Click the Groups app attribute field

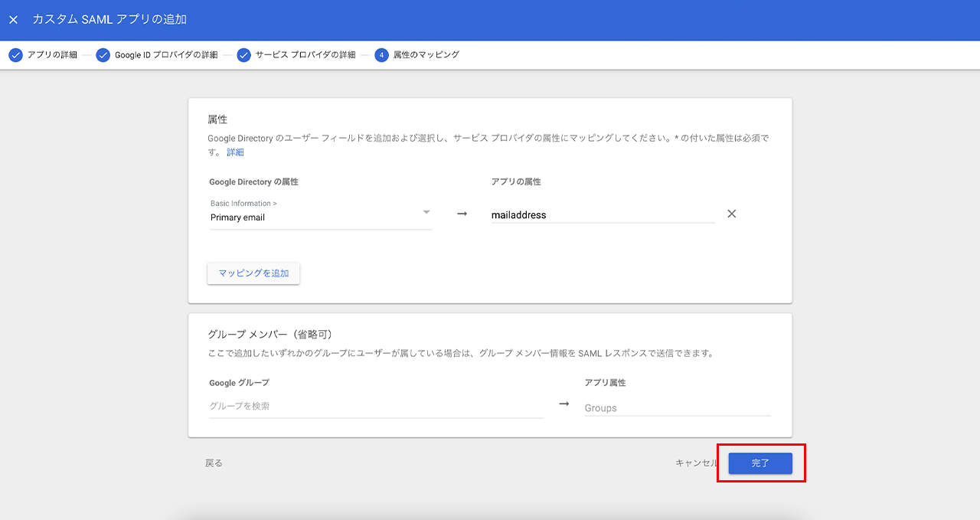677,408
